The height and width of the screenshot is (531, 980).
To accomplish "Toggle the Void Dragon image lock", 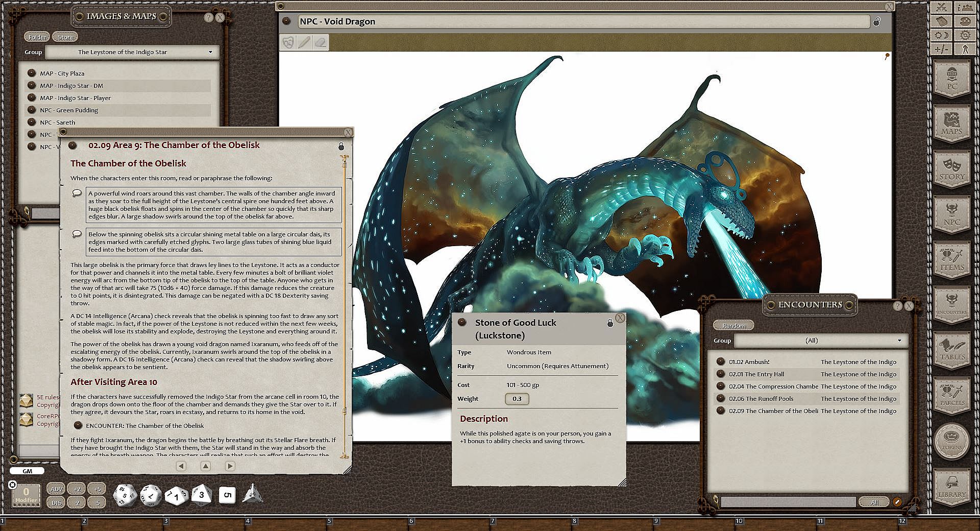I will (x=877, y=21).
